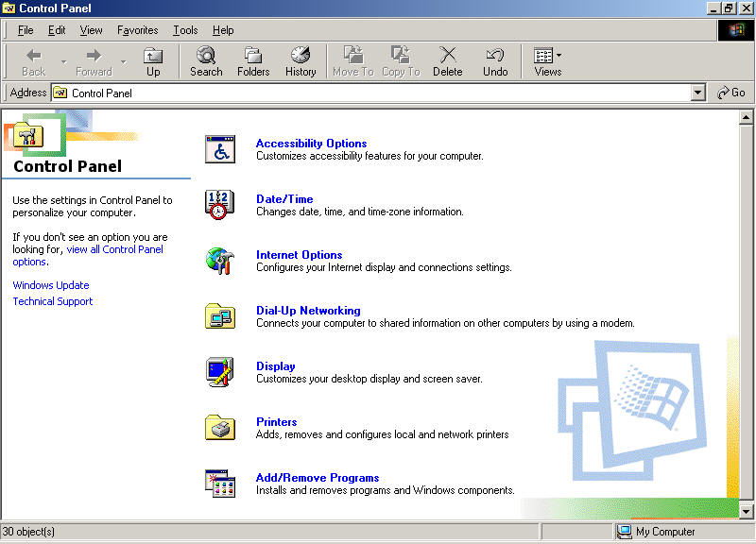Image resolution: width=756 pixels, height=544 pixels.
Task: Go up one folder level
Action: point(153,61)
